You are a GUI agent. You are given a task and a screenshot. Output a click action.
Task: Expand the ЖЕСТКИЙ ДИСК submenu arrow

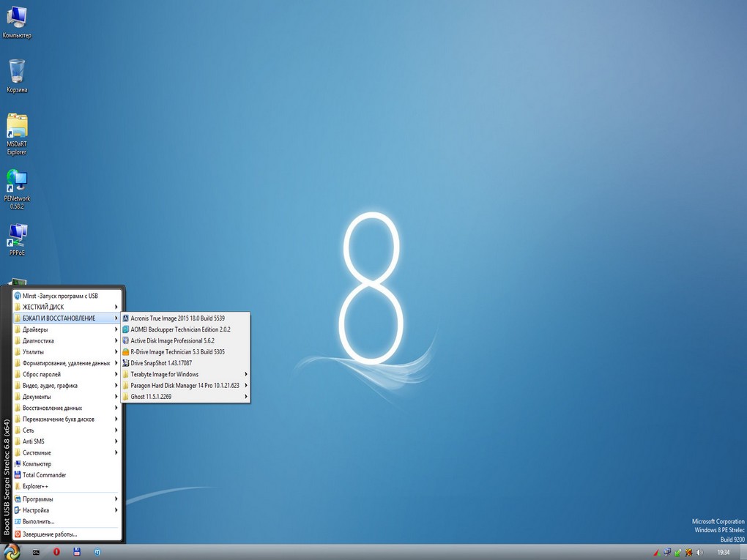116,307
